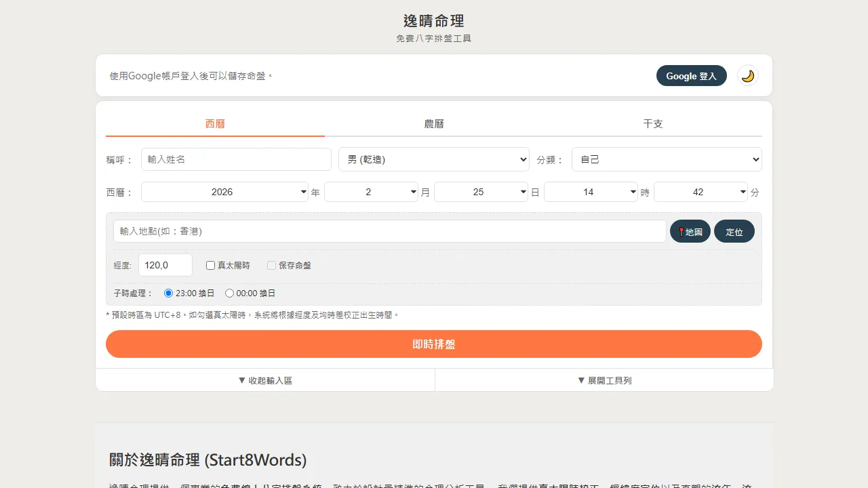Expand the toolbar via 展開工具列
The image size is (868, 488).
click(603, 380)
